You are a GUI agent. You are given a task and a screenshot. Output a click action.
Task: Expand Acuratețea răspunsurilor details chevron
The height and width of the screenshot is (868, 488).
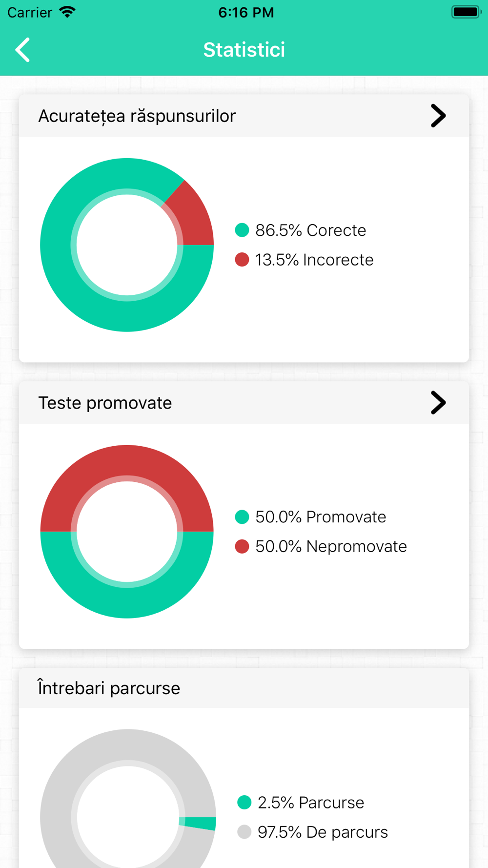pos(438,116)
